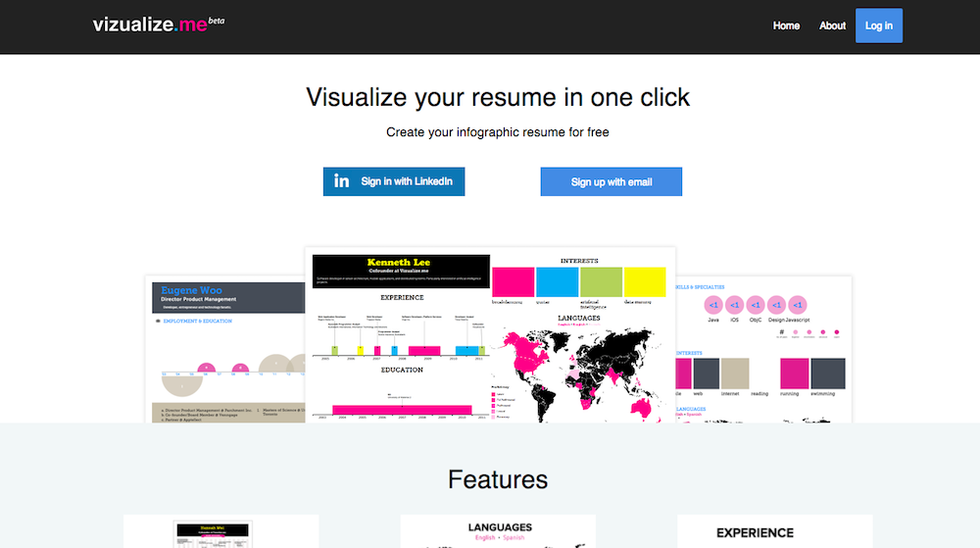
Task: Select the green artificial intelligence swatch
Action: pyautogui.click(x=601, y=281)
